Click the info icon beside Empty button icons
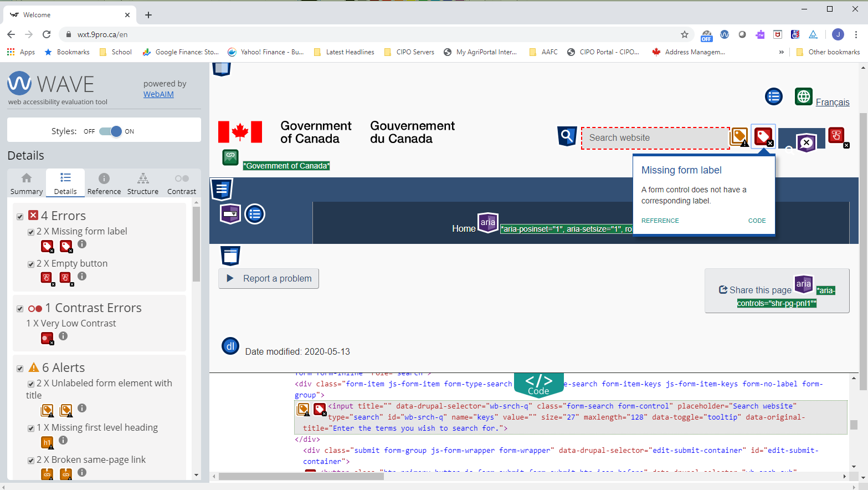Image resolution: width=868 pixels, height=490 pixels. [82, 276]
